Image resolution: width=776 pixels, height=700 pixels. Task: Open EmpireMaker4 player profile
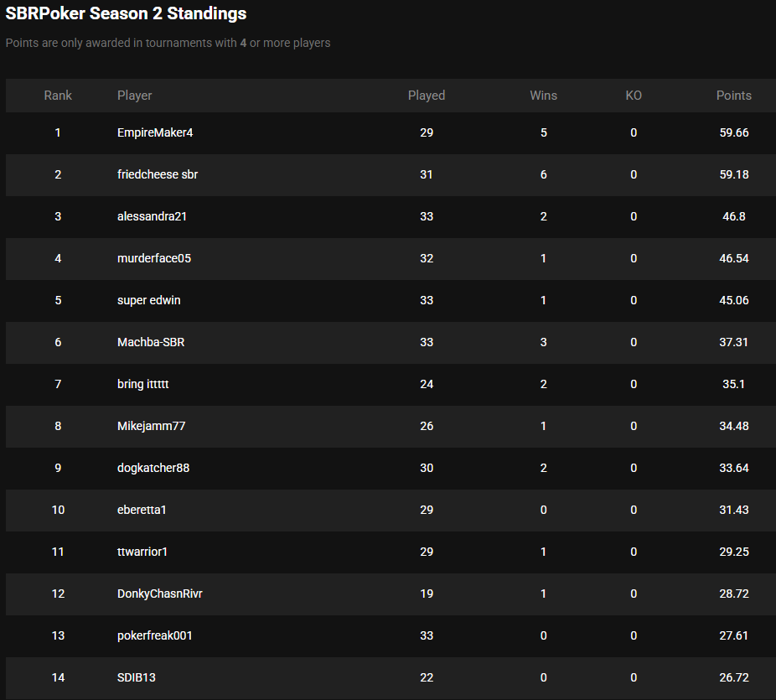(x=155, y=132)
